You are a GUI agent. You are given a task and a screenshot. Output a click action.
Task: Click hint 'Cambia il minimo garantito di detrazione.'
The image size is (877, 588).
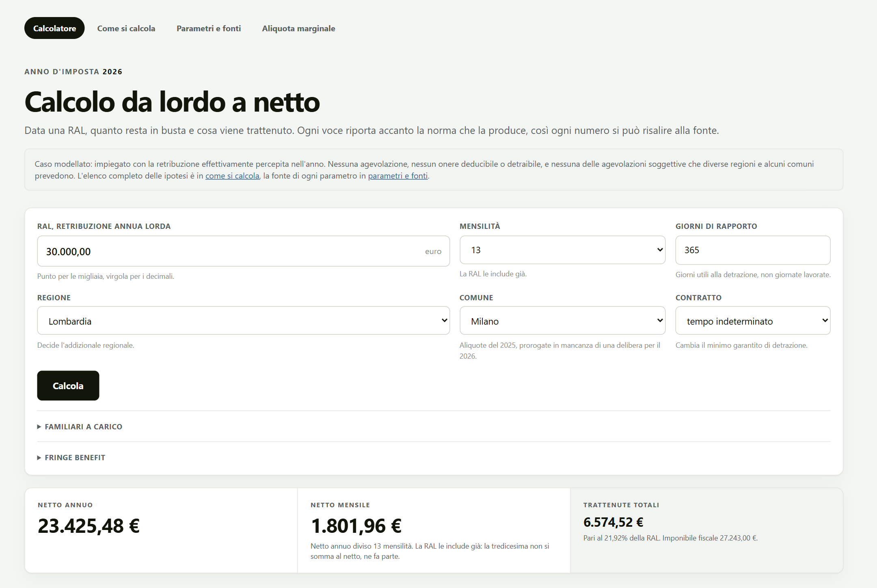[741, 345]
